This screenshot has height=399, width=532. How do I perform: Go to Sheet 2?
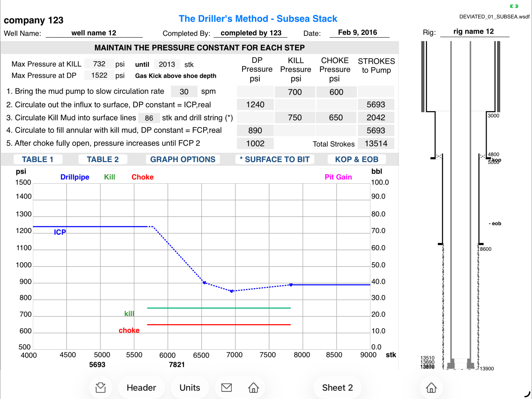click(337, 388)
